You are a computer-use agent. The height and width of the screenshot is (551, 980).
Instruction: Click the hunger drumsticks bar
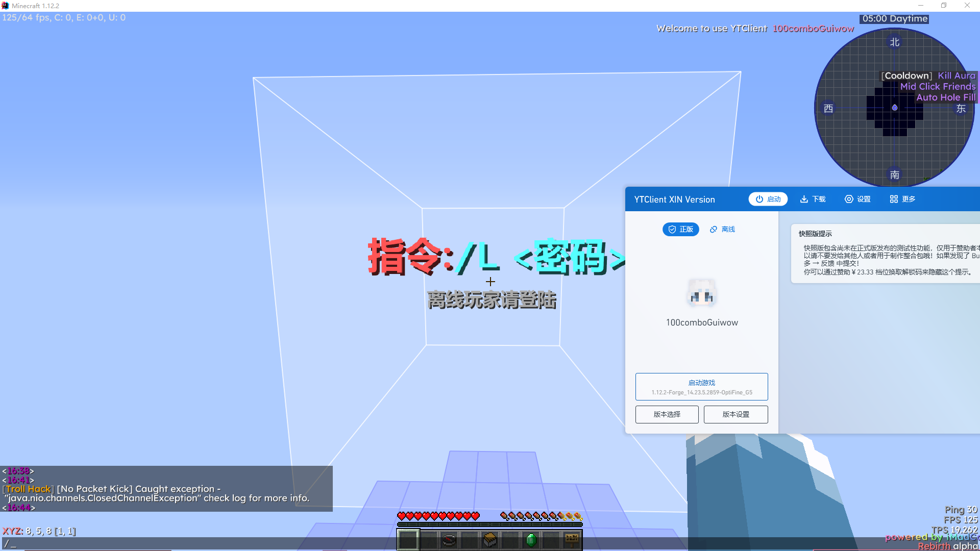541,516
